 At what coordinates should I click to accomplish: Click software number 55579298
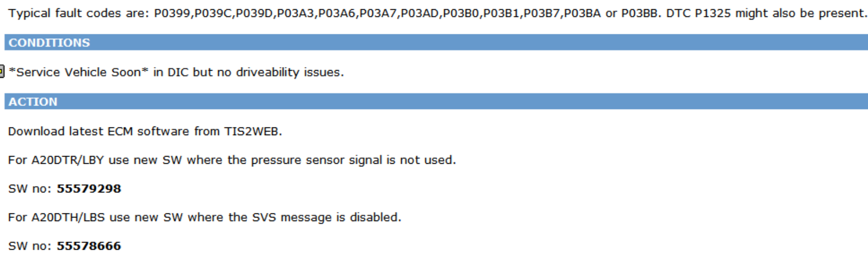point(89,188)
